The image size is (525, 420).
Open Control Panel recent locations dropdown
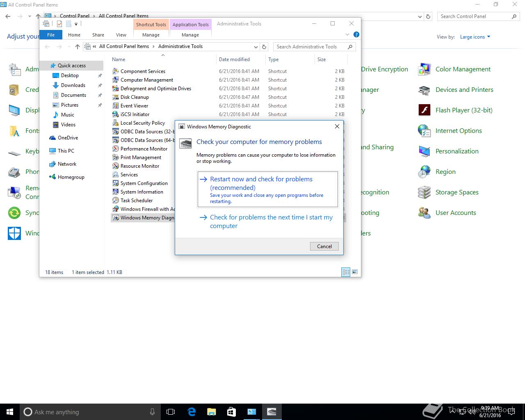(30, 16)
